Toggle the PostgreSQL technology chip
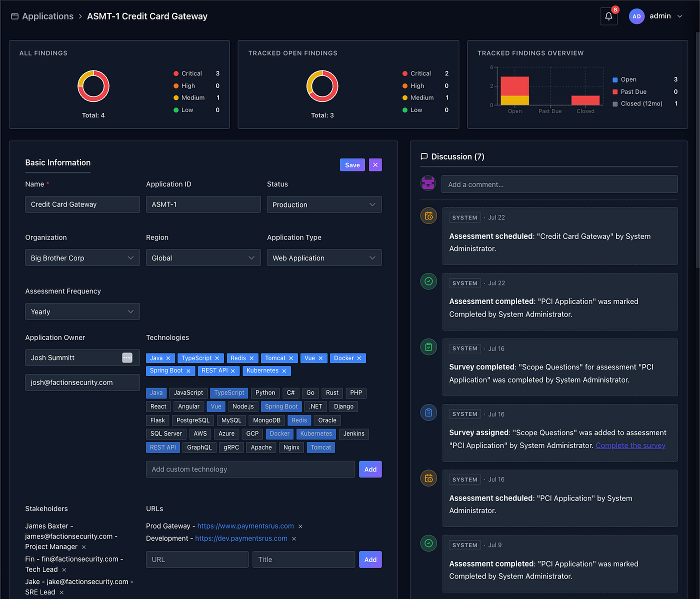This screenshot has height=599, width=700. (193, 420)
